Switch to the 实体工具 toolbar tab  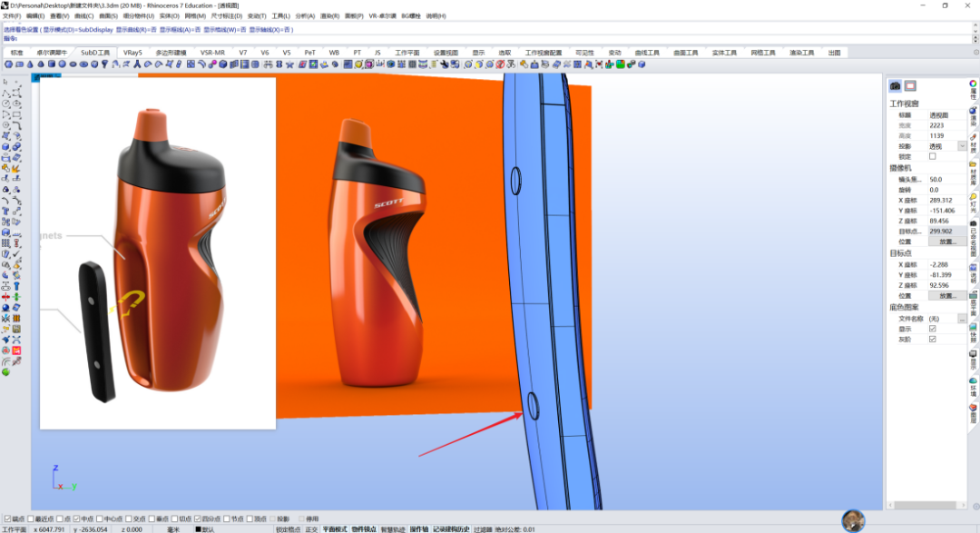(x=724, y=53)
